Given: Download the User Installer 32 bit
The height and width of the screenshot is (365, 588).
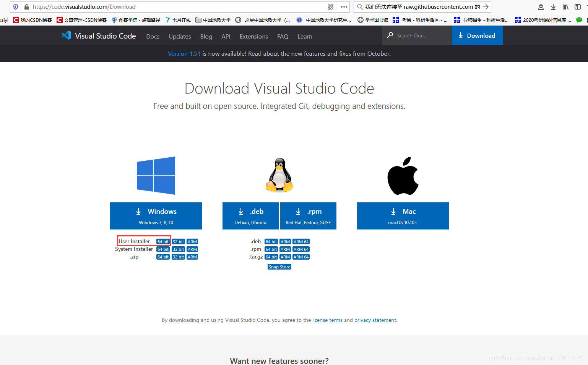Looking at the screenshot, I should tap(178, 242).
